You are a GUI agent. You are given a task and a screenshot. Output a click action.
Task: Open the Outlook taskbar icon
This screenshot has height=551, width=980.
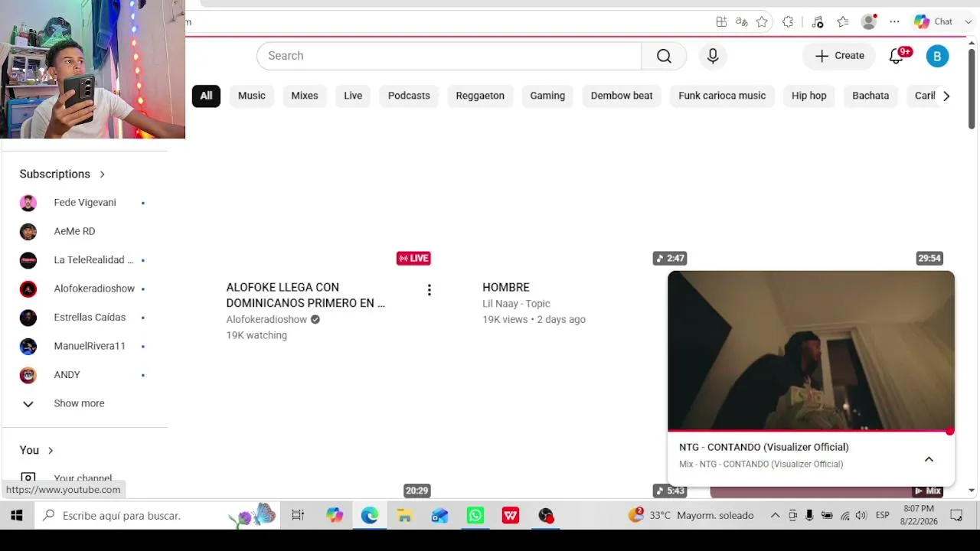click(439, 516)
